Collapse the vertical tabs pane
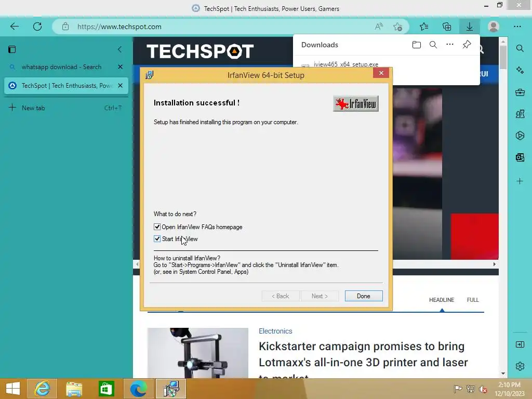The width and height of the screenshot is (532, 399). point(120,49)
